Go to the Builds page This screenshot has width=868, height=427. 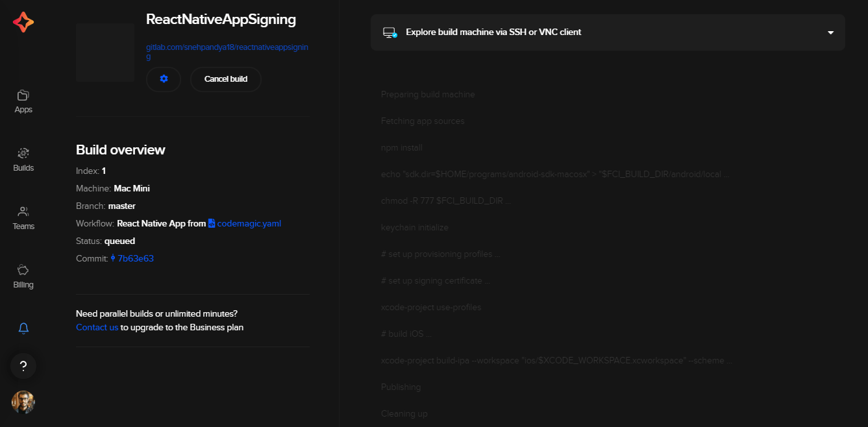(23, 160)
